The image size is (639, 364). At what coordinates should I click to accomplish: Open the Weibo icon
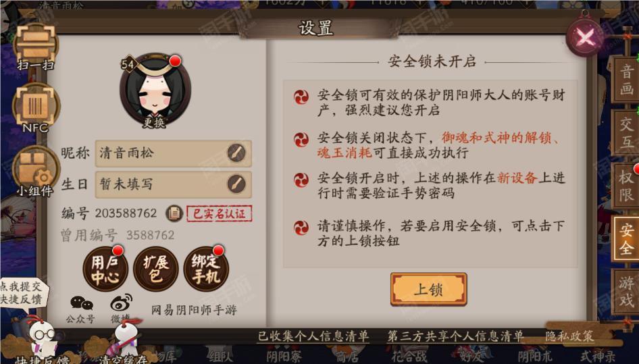121,308
